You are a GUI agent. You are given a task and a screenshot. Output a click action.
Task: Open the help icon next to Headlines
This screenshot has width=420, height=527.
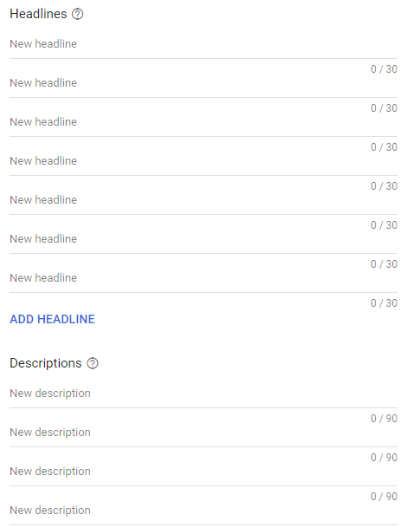(x=78, y=14)
